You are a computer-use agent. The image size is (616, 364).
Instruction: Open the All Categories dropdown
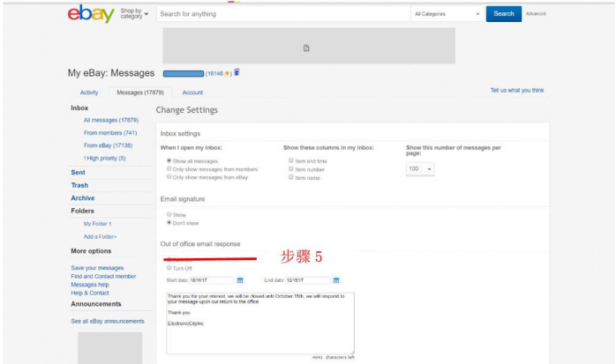447,14
